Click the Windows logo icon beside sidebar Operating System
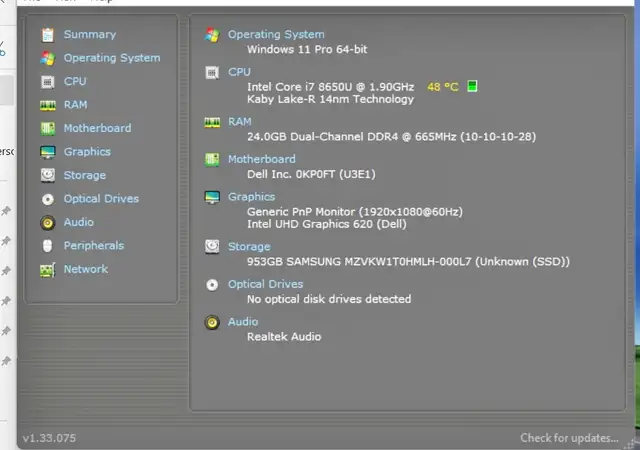640x450 pixels. click(x=47, y=58)
